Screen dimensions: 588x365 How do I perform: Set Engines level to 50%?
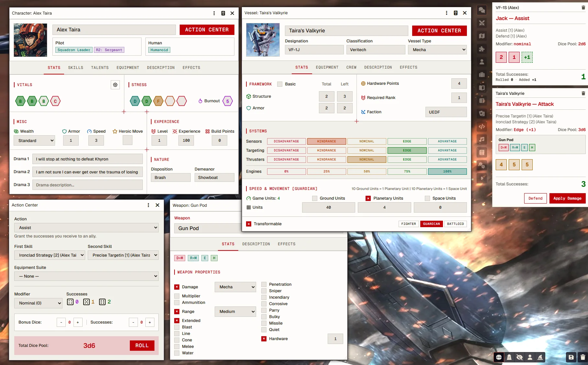(367, 171)
